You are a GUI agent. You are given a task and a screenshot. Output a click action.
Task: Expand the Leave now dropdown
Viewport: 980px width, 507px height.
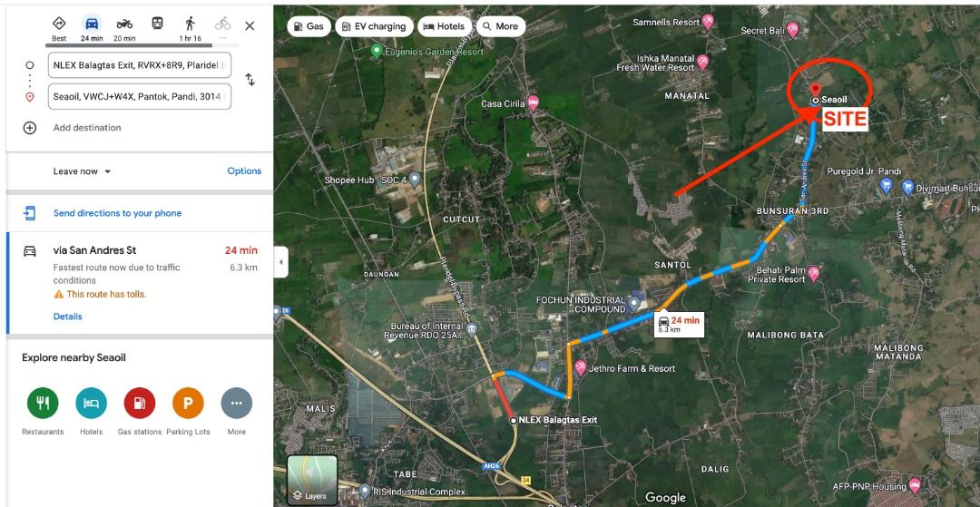click(x=82, y=171)
